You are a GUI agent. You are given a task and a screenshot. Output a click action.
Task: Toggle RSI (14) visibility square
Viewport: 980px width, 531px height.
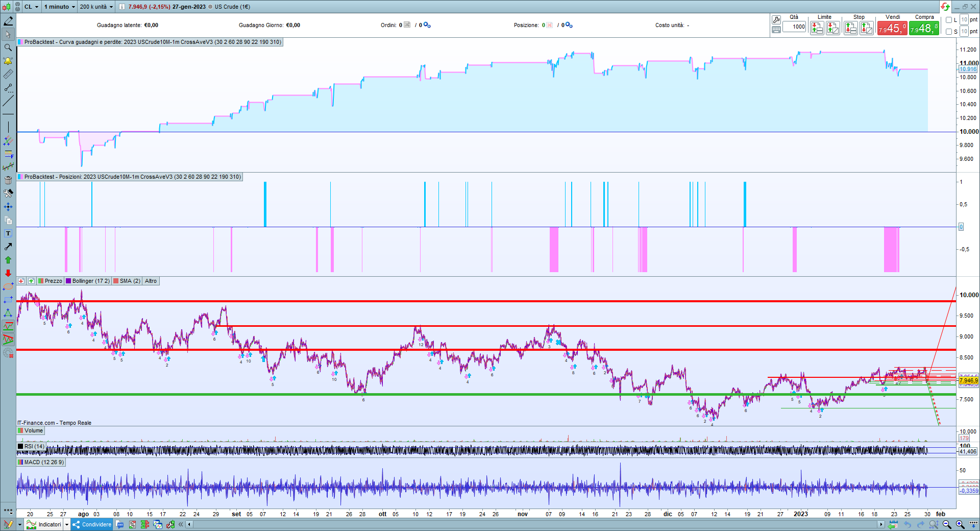pos(20,447)
